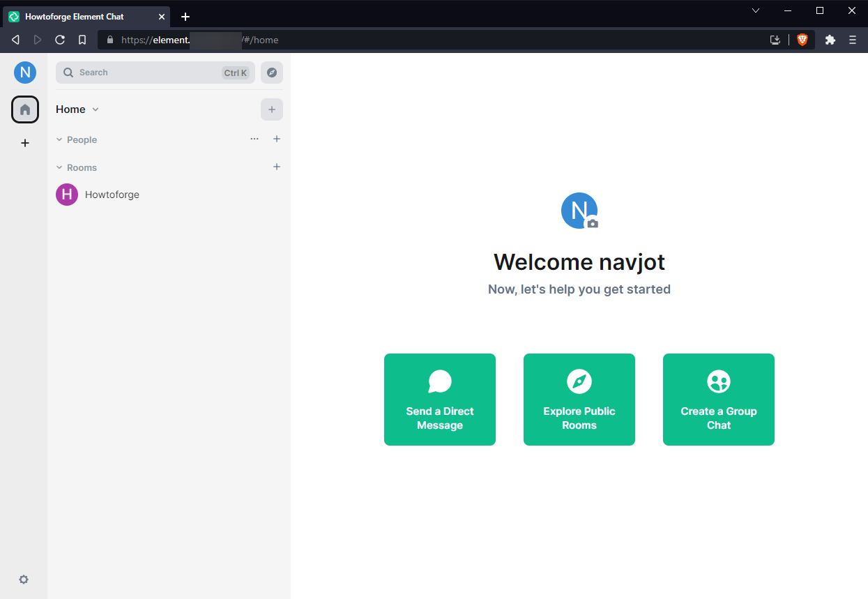The height and width of the screenshot is (599, 868).
Task: Add a room with Rooms plus icon
Action: pos(277,167)
